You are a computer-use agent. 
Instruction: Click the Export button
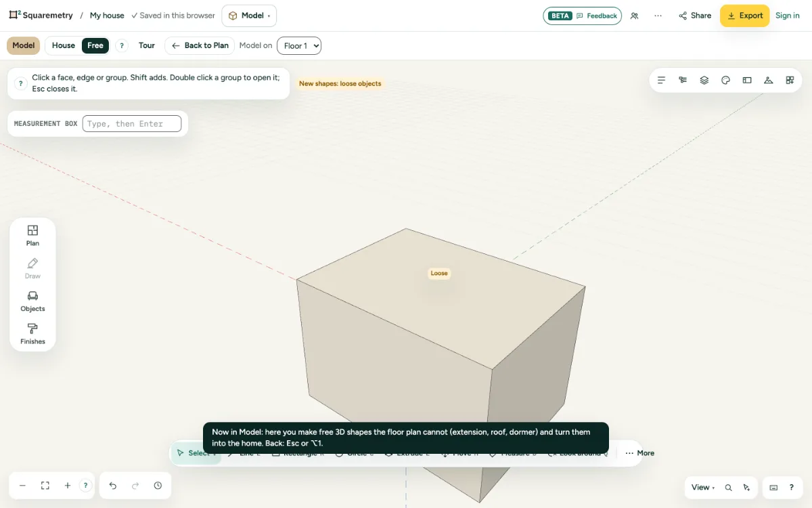click(744, 16)
